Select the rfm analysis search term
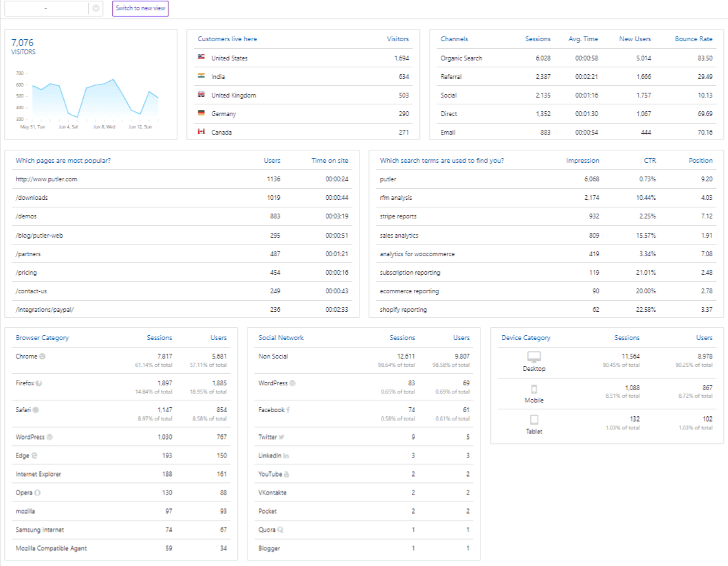Screen dimensions: 728x566 pyautogui.click(x=546, y=198)
